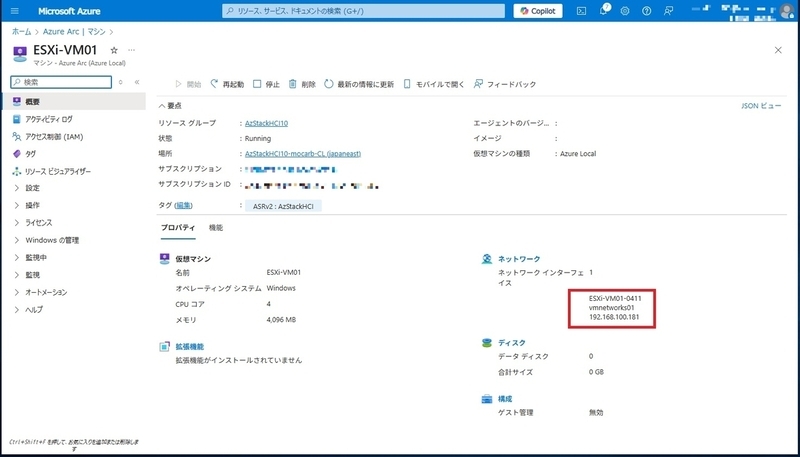Click 削除 to delete the machine
800x457 pixels.
pyautogui.click(x=302, y=84)
